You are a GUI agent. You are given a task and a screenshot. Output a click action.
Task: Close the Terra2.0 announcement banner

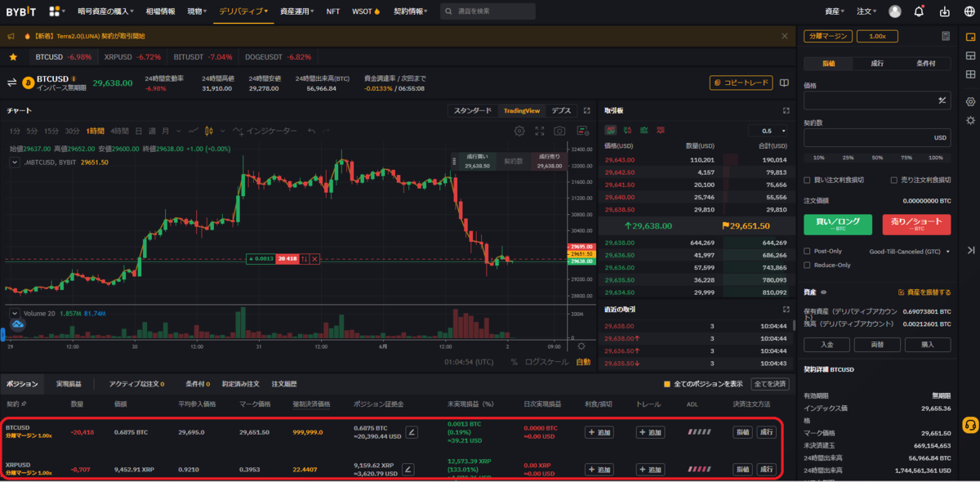[785, 36]
